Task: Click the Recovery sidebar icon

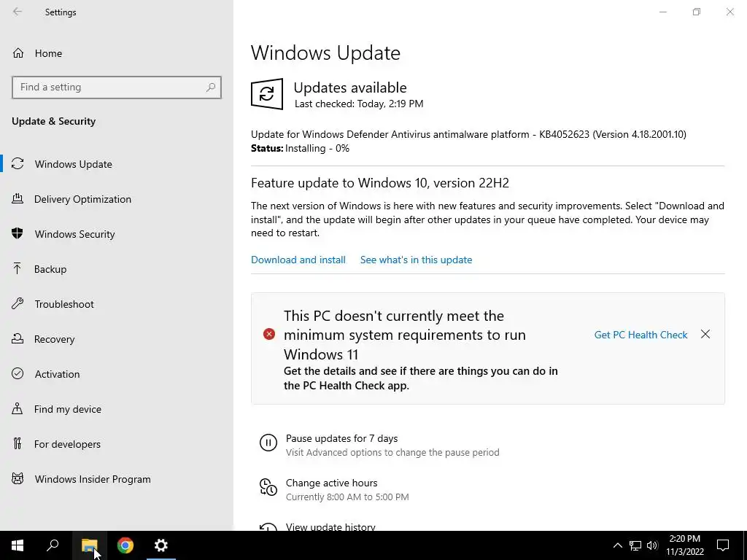Action: [18, 338]
